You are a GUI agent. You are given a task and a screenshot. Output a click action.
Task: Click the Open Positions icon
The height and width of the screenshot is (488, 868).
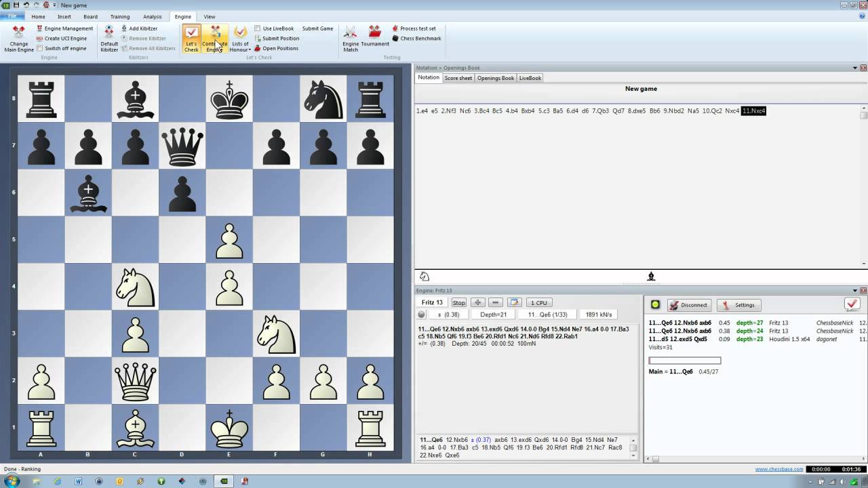258,49
